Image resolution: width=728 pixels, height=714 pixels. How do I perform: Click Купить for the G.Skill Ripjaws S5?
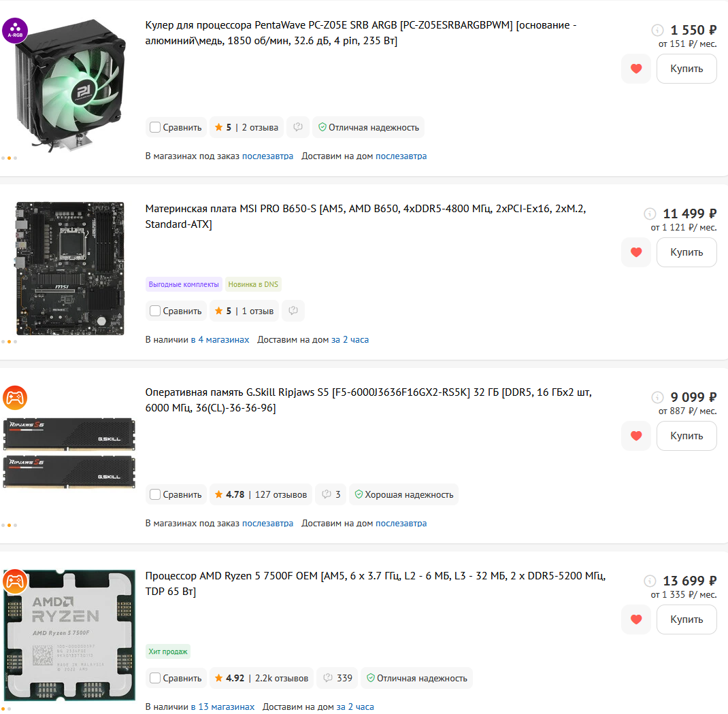(x=686, y=436)
